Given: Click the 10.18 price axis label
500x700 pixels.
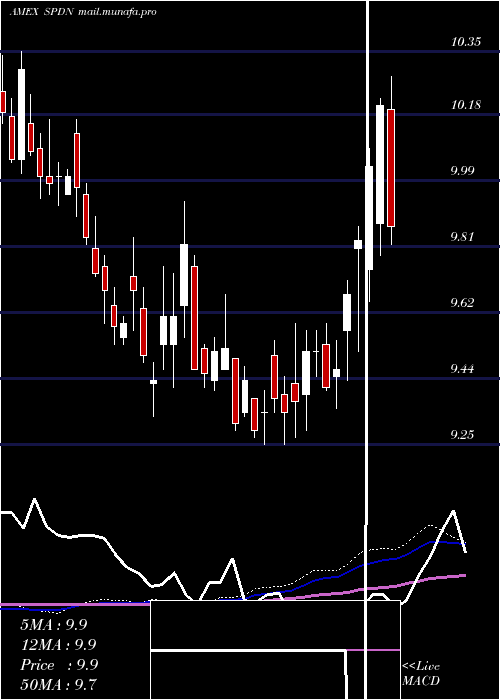Looking at the screenshot, I should coord(466,105).
